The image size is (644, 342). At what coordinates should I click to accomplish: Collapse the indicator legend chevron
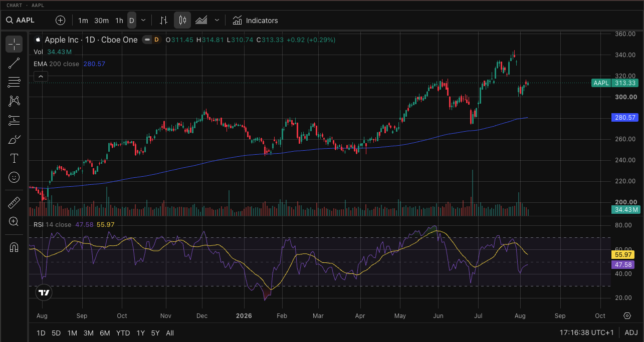(41, 76)
